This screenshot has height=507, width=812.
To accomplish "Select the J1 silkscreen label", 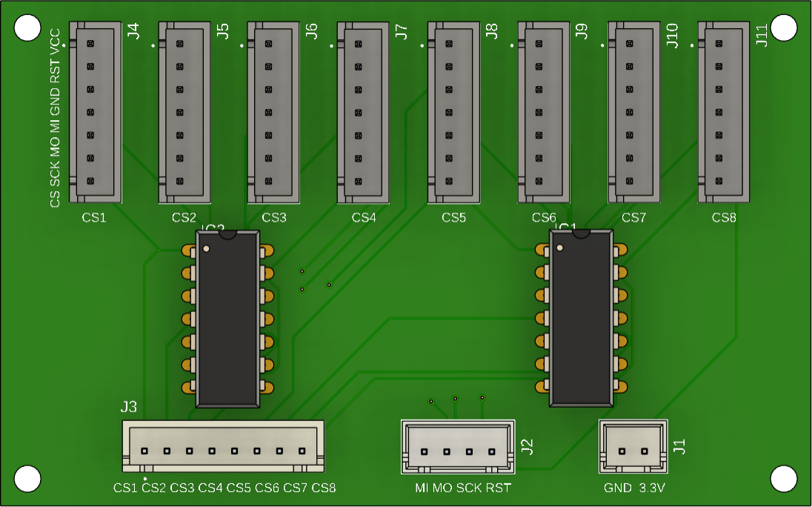I will (679, 446).
